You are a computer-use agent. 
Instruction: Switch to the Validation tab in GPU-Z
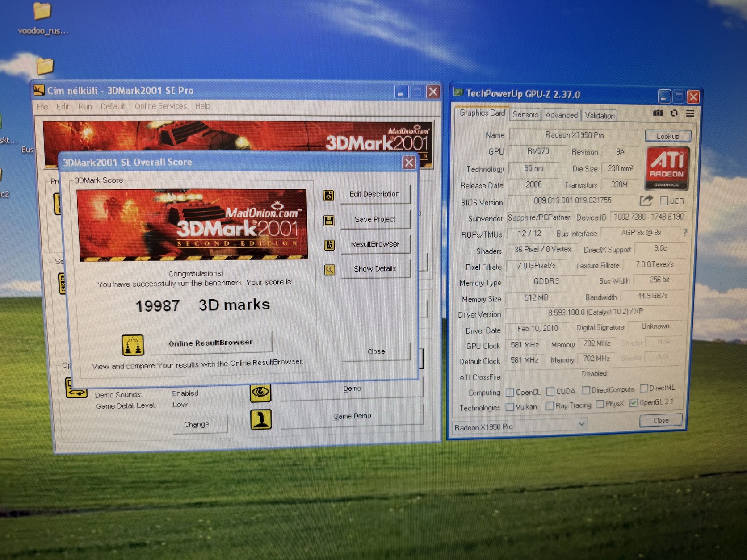tap(600, 115)
